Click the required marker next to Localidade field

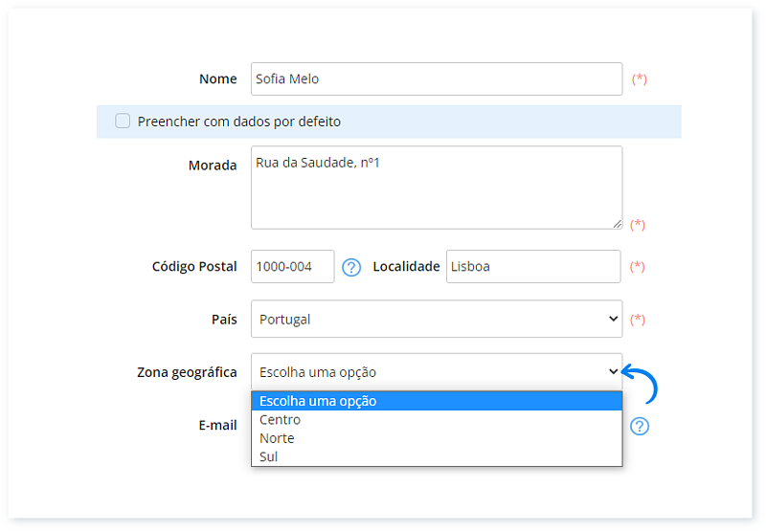click(x=637, y=267)
